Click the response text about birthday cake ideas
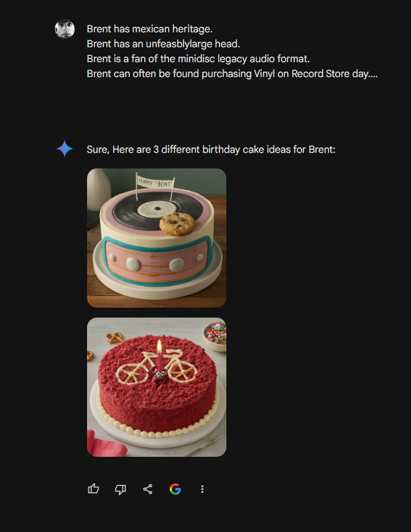Screen dimensions: 411x532 [x=211, y=150]
